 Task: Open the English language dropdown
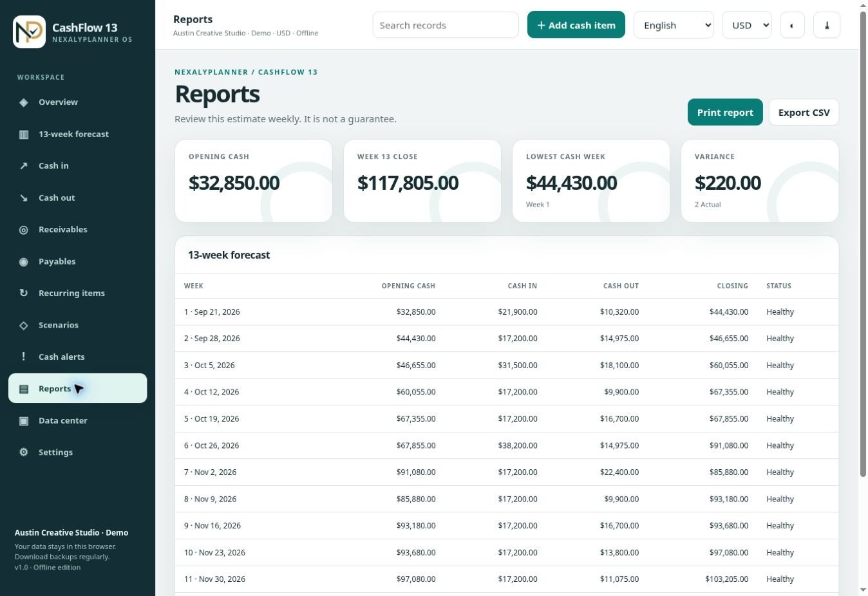pos(674,25)
